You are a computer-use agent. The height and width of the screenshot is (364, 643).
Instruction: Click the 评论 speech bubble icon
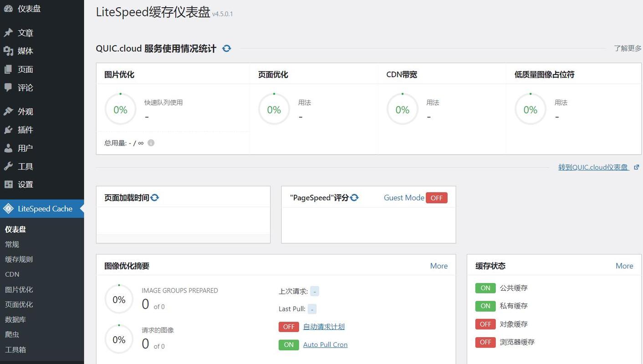(8, 87)
